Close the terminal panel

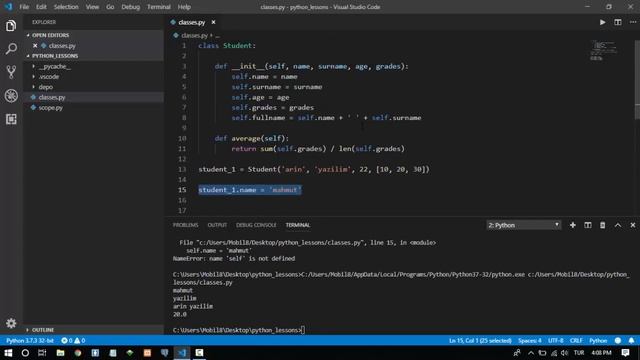coord(633,225)
